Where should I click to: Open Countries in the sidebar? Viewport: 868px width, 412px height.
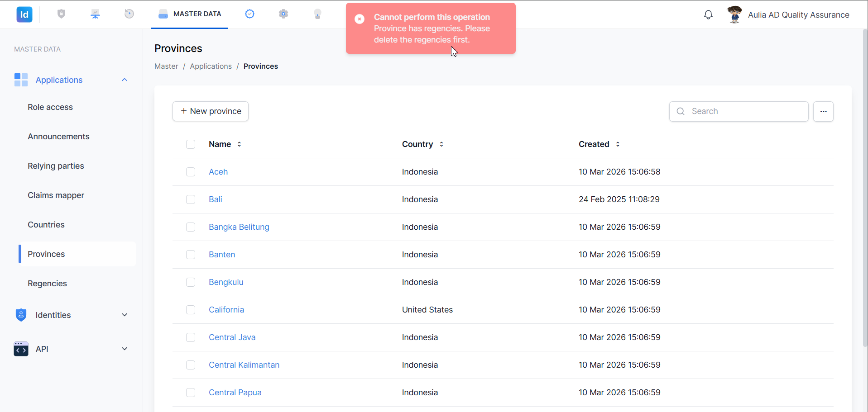46,225
